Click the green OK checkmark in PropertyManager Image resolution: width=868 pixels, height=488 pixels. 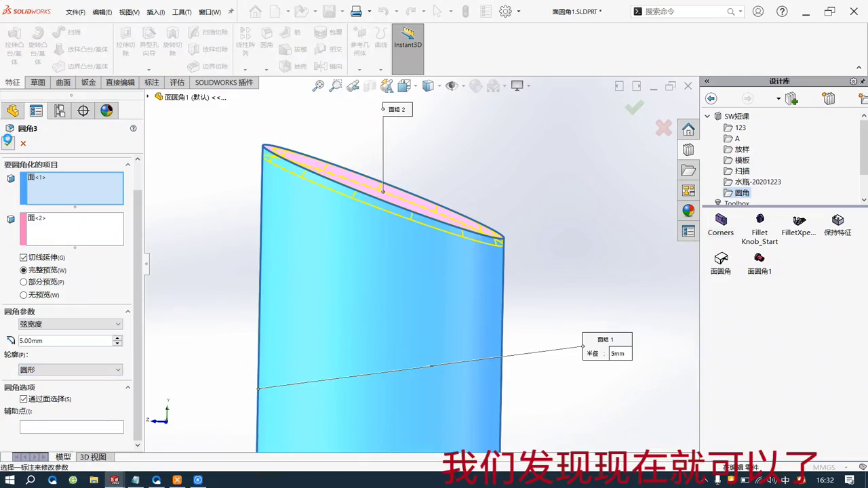click(x=7, y=142)
